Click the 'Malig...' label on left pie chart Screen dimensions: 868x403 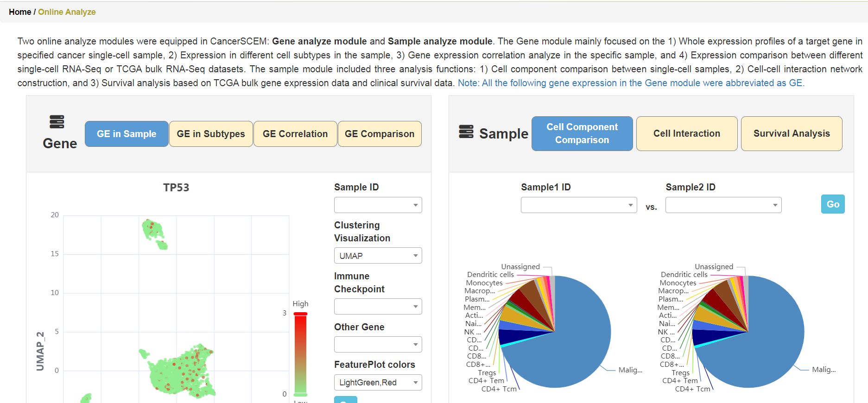pos(630,370)
